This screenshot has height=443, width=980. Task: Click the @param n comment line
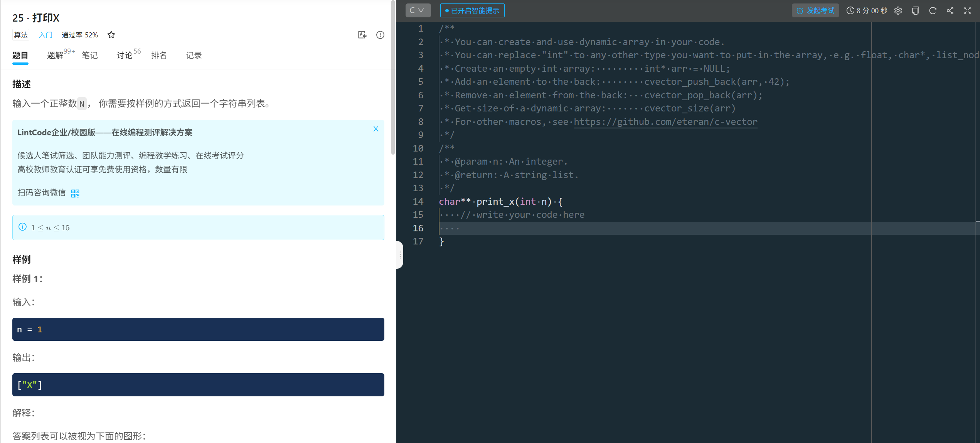pos(506,162)
